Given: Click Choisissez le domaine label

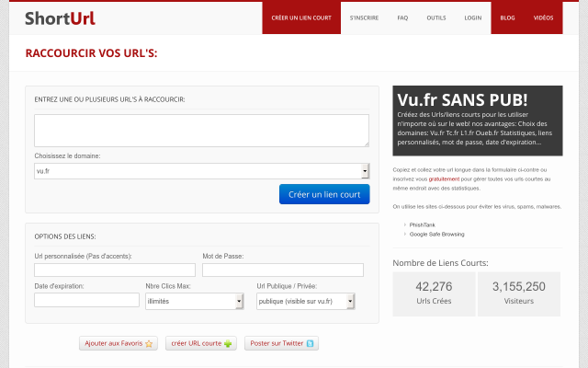Looking at the screenshot, I should (67, 155).
